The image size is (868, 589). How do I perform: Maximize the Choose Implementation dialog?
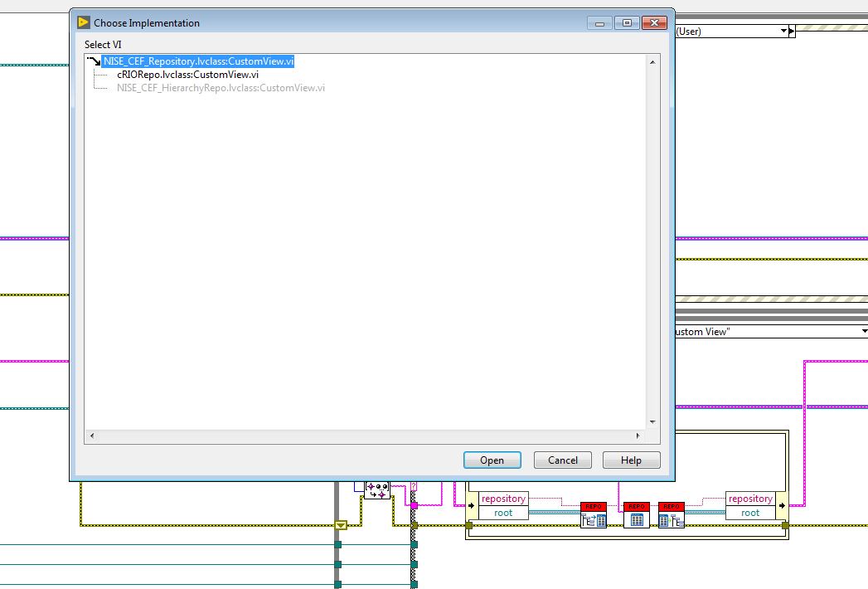(627, 23)
